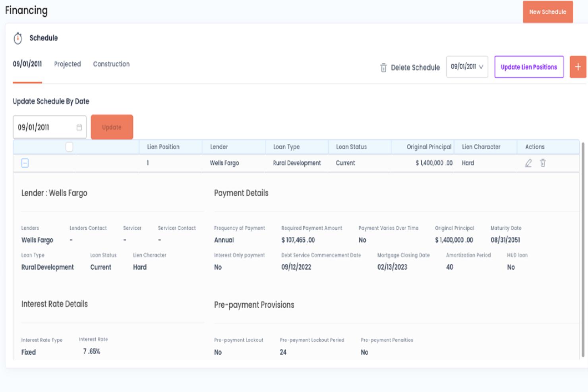Collapse the Wells Fargo row details
This screenshot has height=392, width=588.
(x=25, y=163)
